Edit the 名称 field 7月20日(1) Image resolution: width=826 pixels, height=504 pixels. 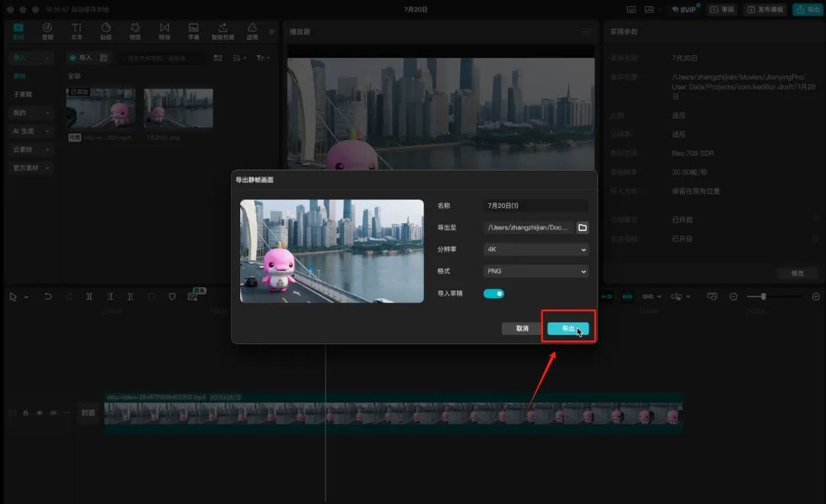[536, 206]
